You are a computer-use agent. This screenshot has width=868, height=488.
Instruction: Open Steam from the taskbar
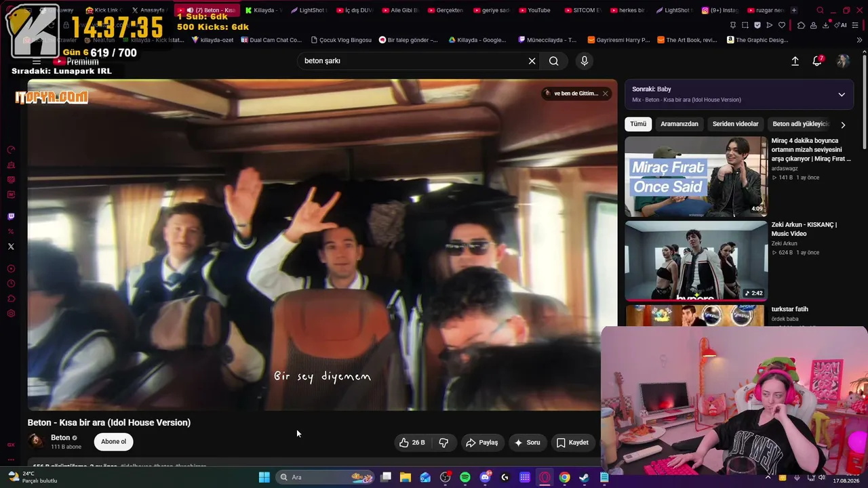584,477
